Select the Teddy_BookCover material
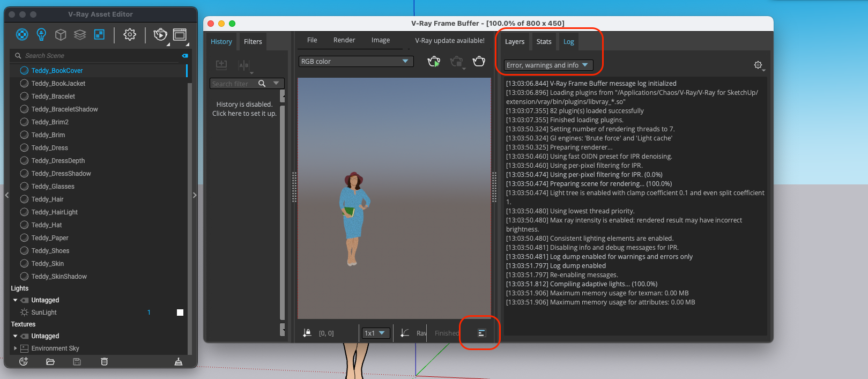 [99, 71]
